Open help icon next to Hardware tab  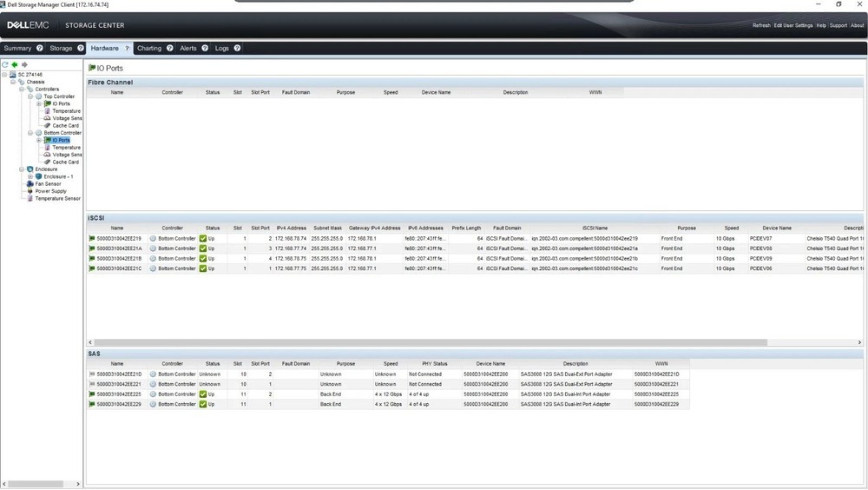(127, 49)
